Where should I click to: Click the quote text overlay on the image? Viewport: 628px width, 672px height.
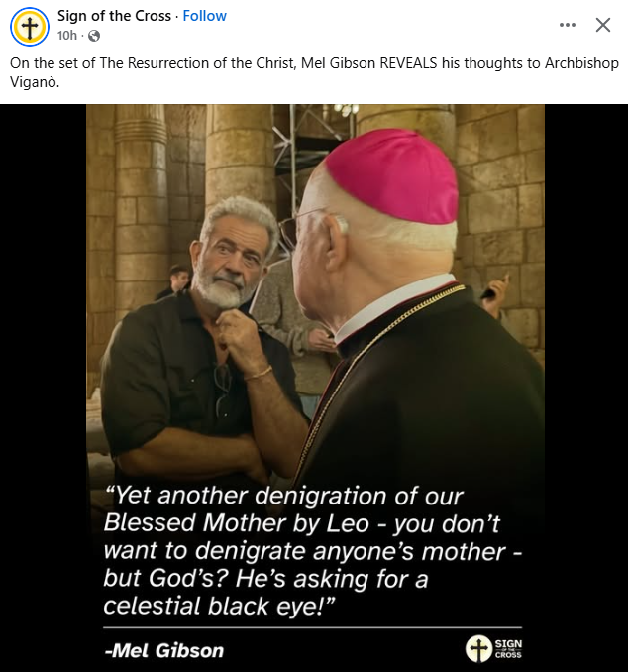click(x=313, y=551)
